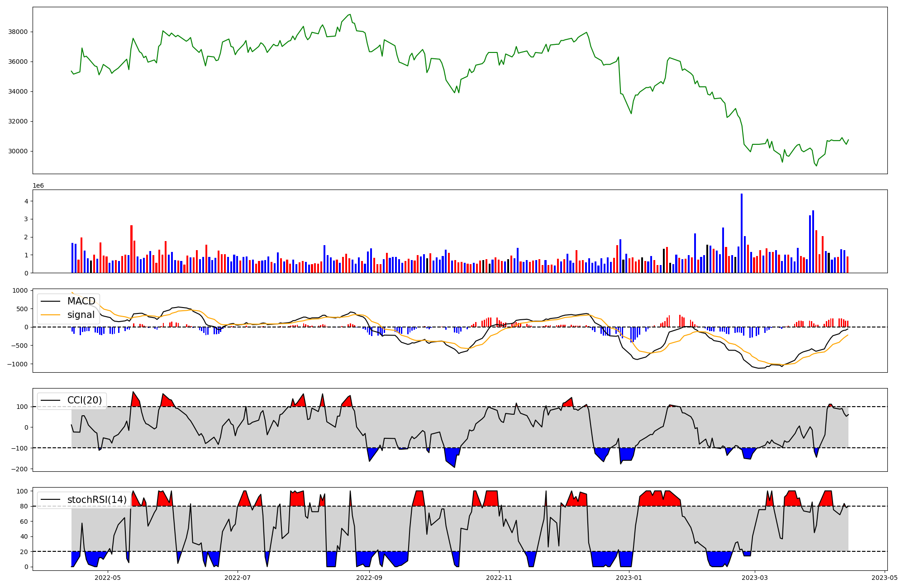Click the black MACD legend line swatch

[52, 301]
